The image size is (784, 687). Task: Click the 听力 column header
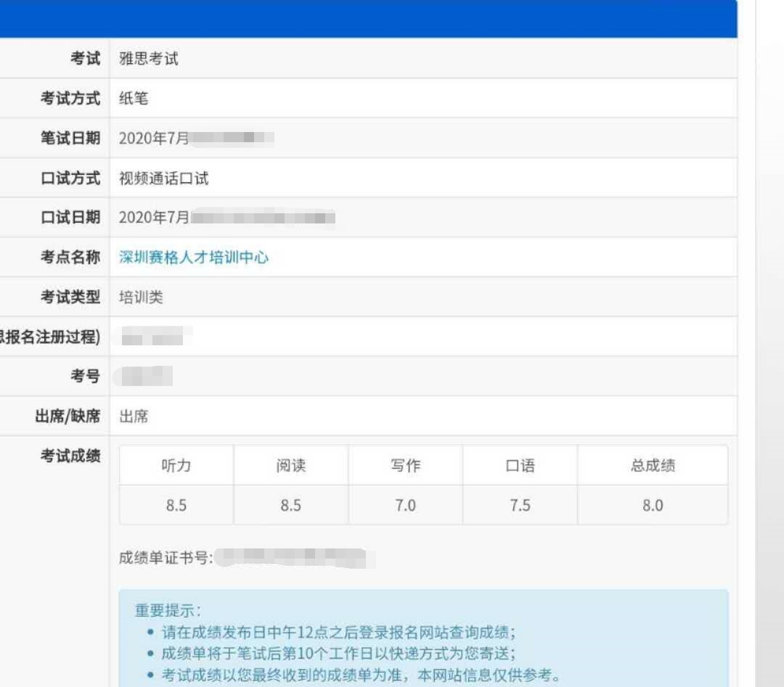pos(176,466)
